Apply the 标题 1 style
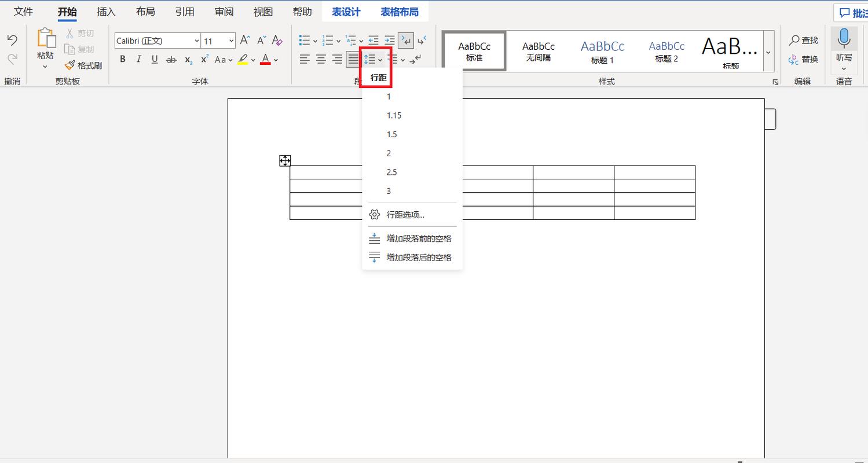 [602, 51]
